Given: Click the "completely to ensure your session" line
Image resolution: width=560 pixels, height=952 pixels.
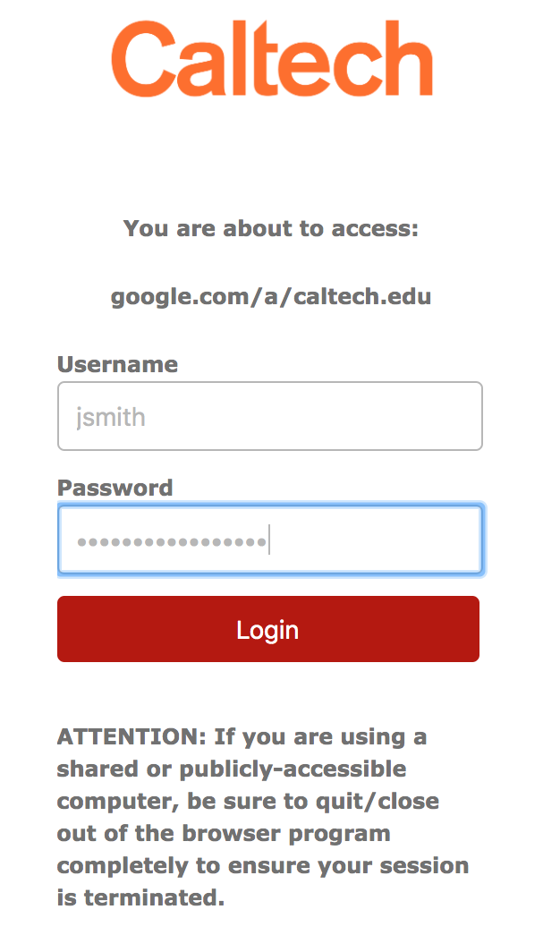Looking at the screenshot, I should click(262, 865).
